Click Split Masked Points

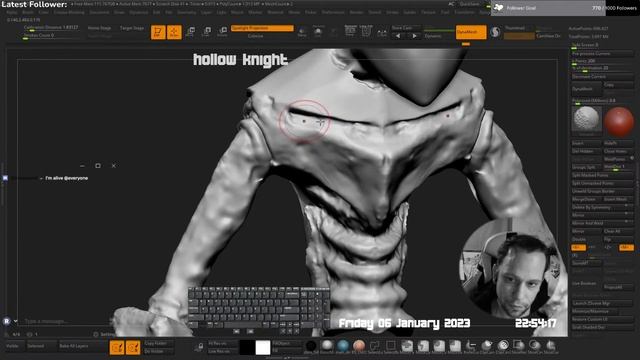click(602, 175)
